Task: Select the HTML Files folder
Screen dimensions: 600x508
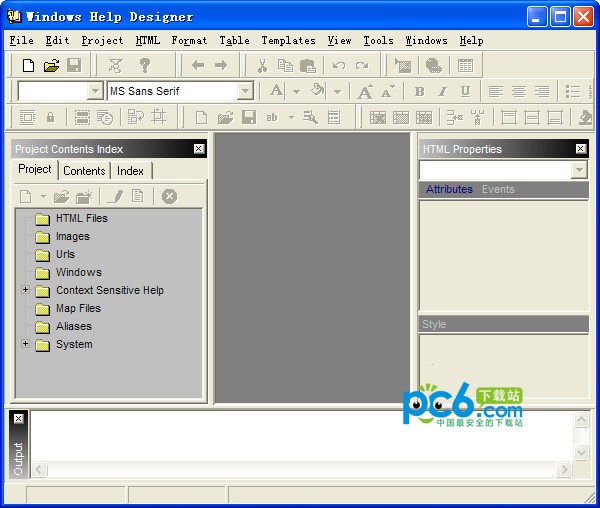Action: (82, 218)
